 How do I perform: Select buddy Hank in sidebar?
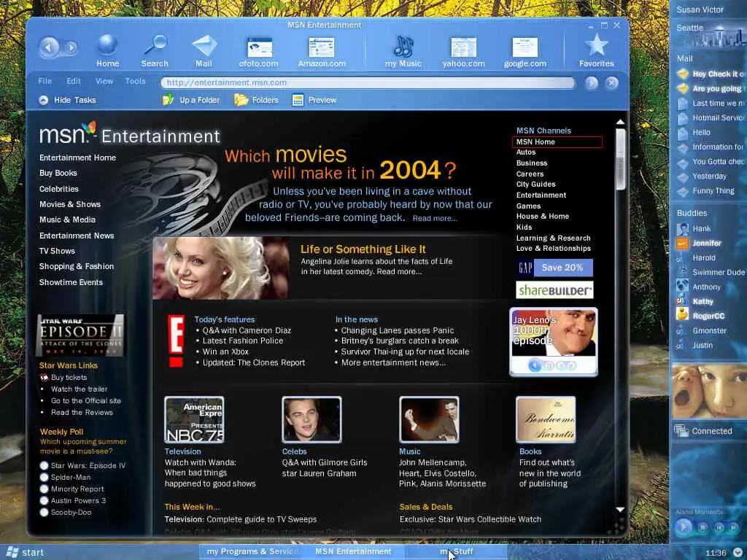(694, 228)
